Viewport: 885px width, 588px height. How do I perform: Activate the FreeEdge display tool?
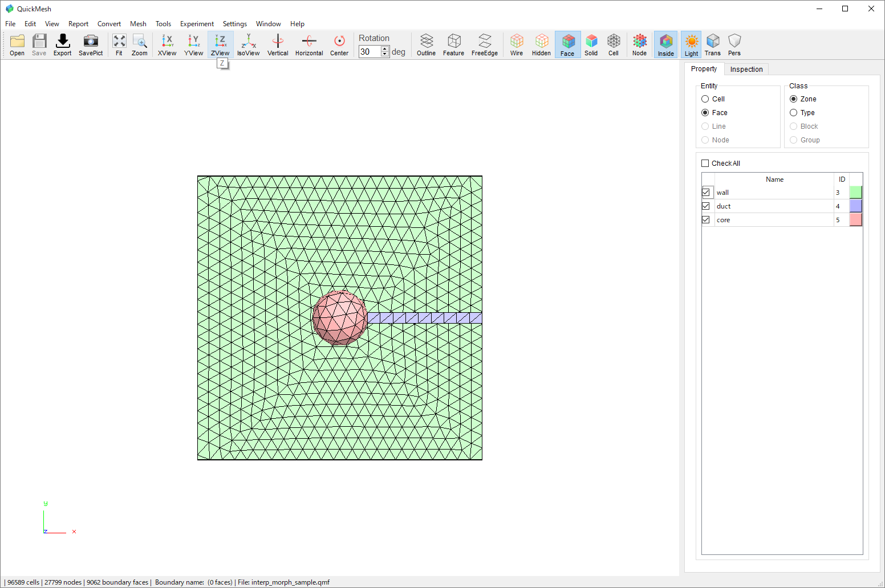(x=484, y=44)
